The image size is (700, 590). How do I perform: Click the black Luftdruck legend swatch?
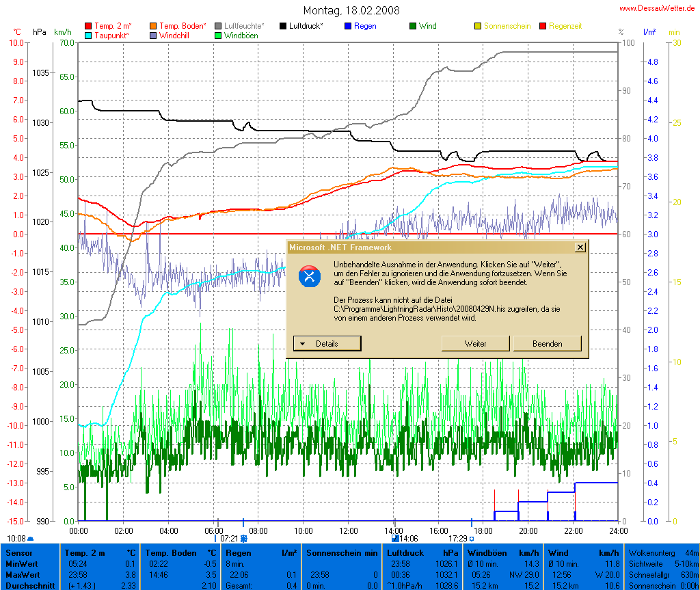[283, 26]
